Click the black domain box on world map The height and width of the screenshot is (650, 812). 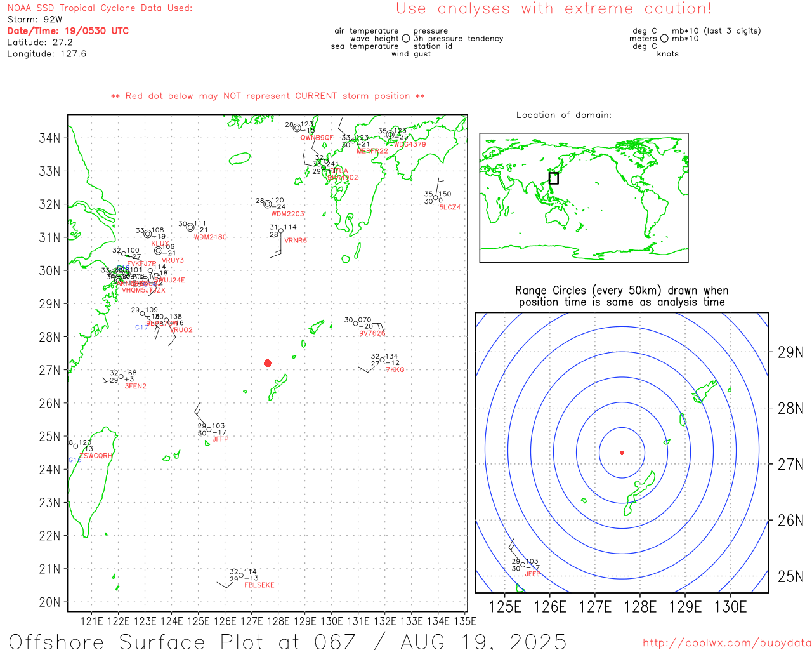pyautogui.click(x=554, y=178)
